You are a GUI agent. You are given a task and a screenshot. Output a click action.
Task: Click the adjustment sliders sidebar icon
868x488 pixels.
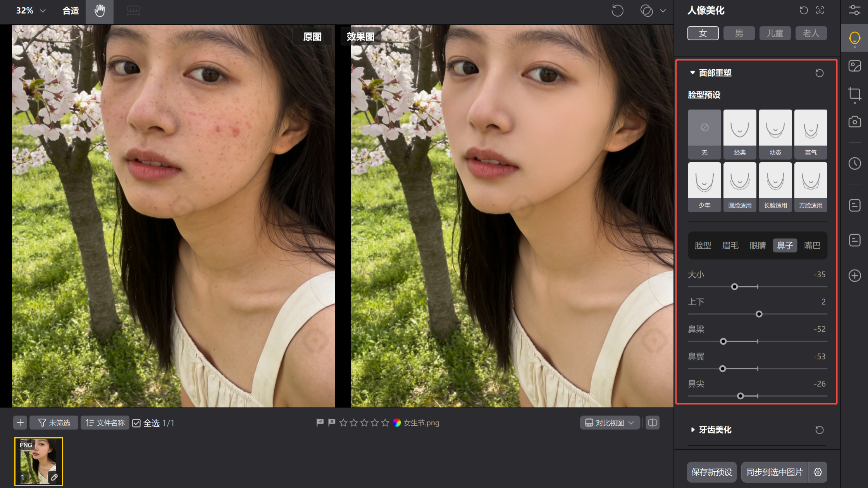coord(854,10)
